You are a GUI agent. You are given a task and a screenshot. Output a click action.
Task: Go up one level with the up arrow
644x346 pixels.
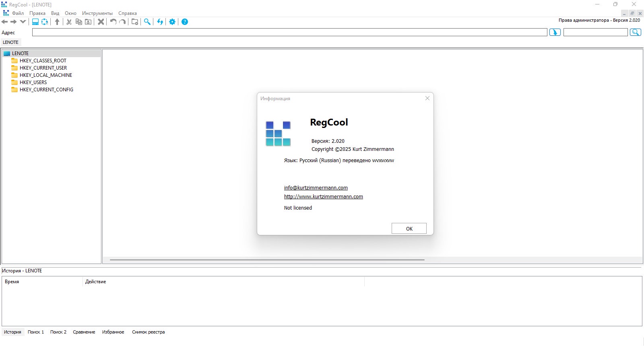(x=57, y=22)
